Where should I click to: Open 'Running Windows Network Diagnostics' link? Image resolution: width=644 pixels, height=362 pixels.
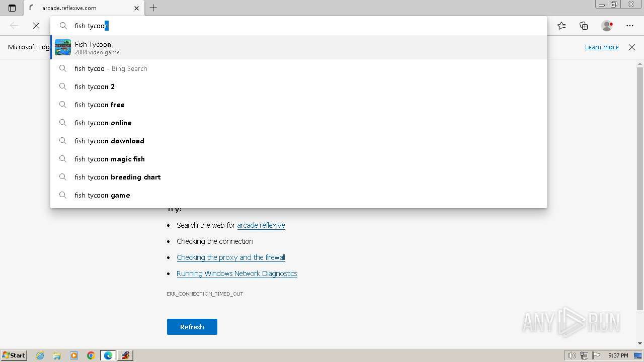click(x=237, y=274)
